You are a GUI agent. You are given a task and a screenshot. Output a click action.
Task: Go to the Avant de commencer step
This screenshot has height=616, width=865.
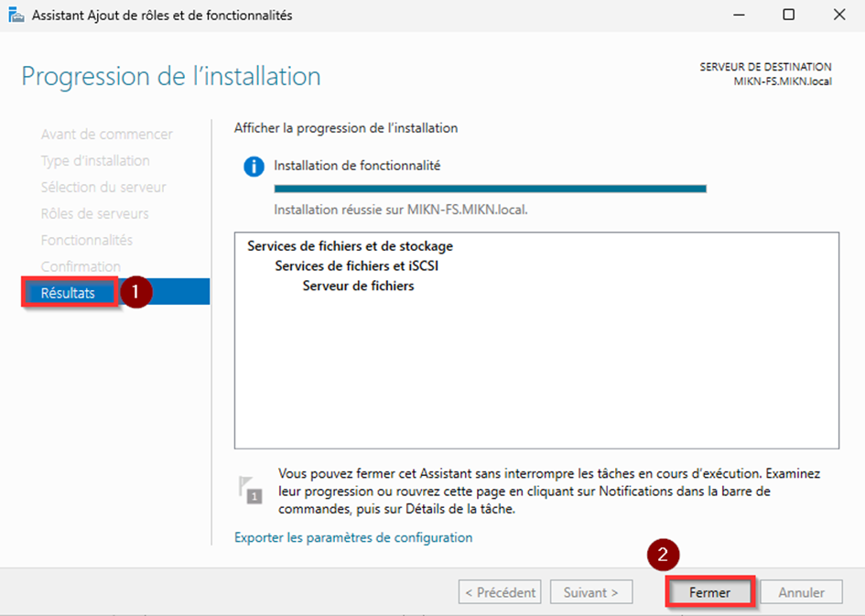(106, 135)
